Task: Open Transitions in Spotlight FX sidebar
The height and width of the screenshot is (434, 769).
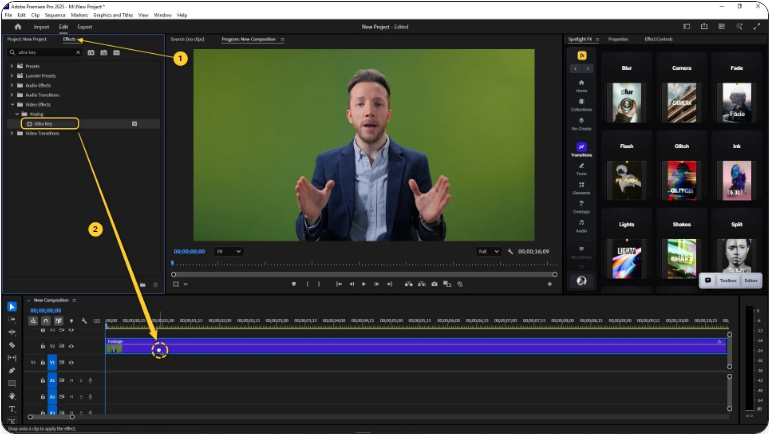Action: pyautogui.click(x=581, y=149)
